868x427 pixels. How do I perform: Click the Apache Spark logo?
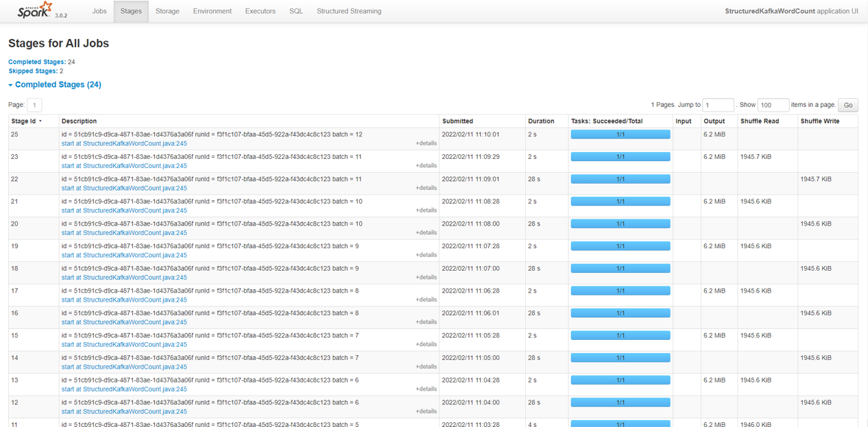coord(34,10)
